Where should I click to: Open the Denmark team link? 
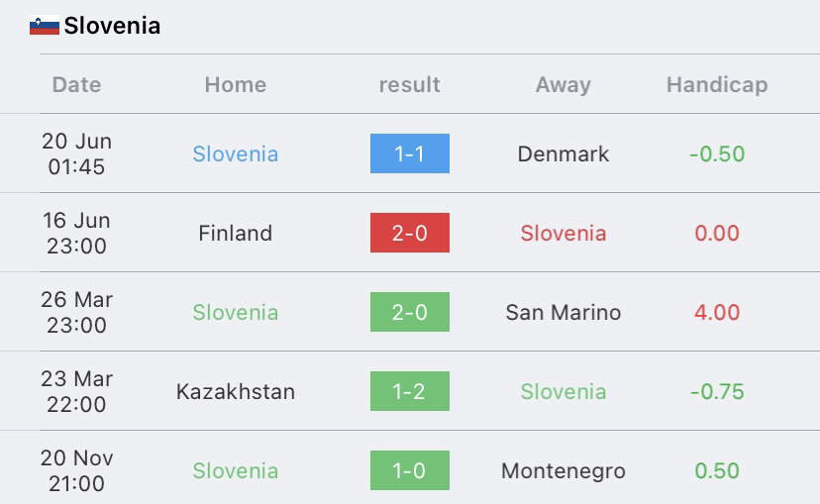click(x=564, y=153)
